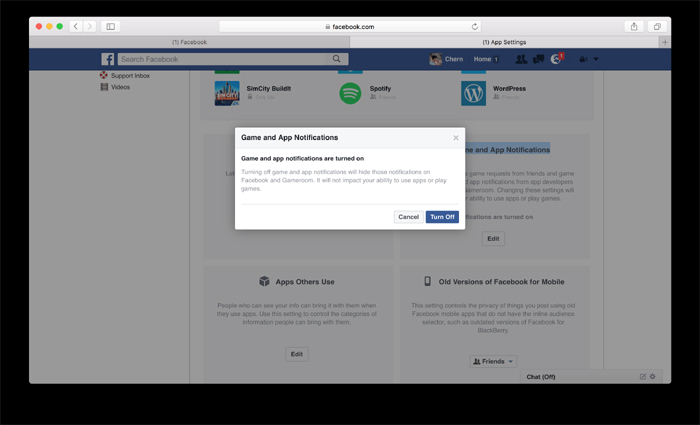Open the Notifications globe icon
The width and height of the screenshot is (700, 425).
point(555,59)
